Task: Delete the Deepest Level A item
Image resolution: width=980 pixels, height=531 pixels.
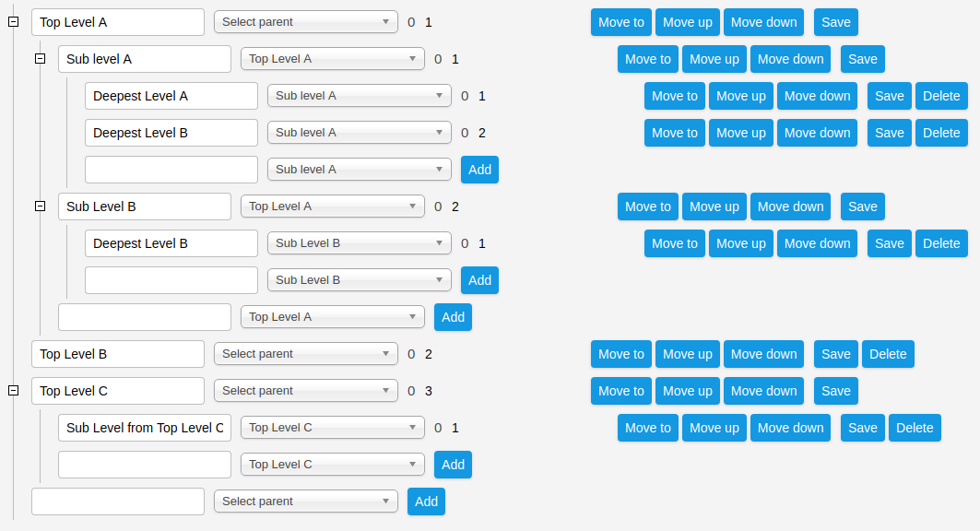Action: [941, 96]
